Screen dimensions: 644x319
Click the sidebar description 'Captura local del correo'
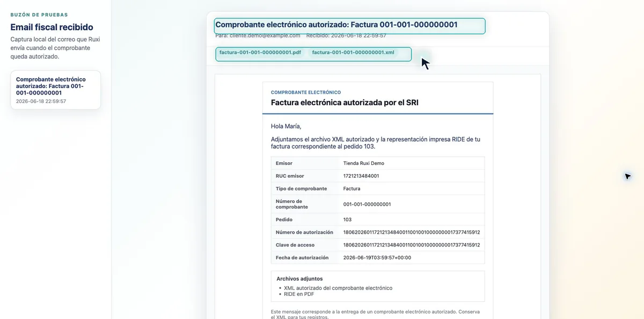55,48
